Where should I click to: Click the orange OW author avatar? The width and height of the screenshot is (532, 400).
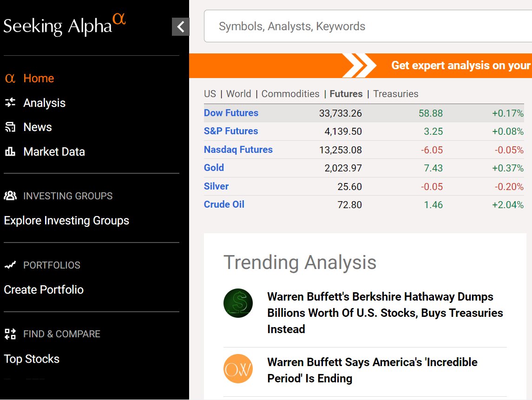(238, 369)
